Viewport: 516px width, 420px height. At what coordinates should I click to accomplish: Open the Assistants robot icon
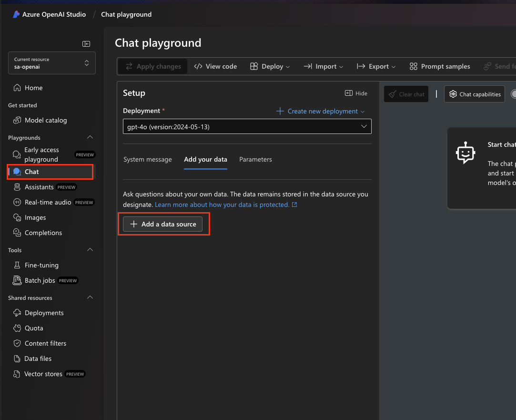pos(17,187)
